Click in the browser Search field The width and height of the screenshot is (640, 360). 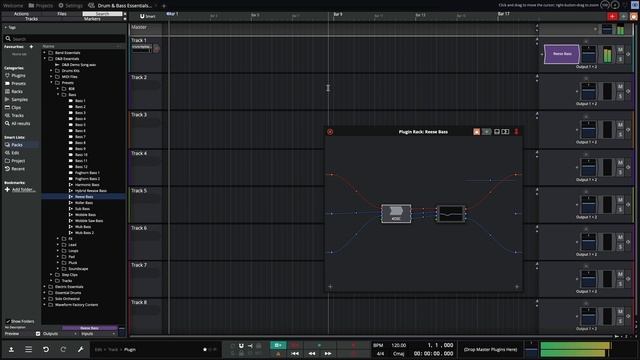tap(65, 39)
